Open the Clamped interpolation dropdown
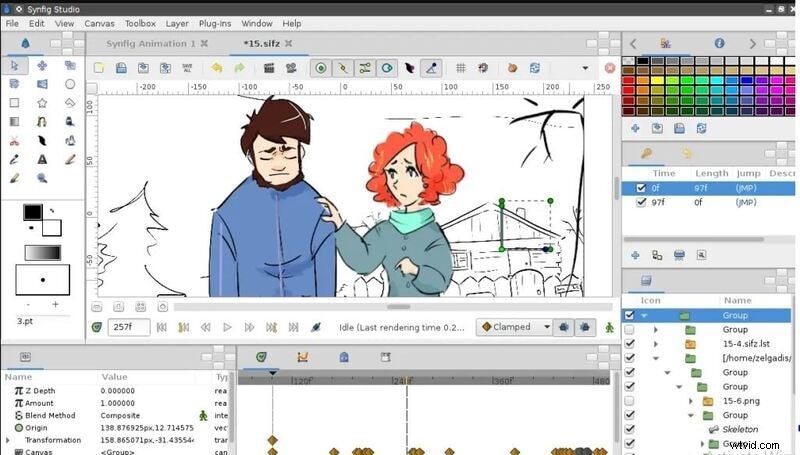Viewport: 800px width, 455px height. 514,327
